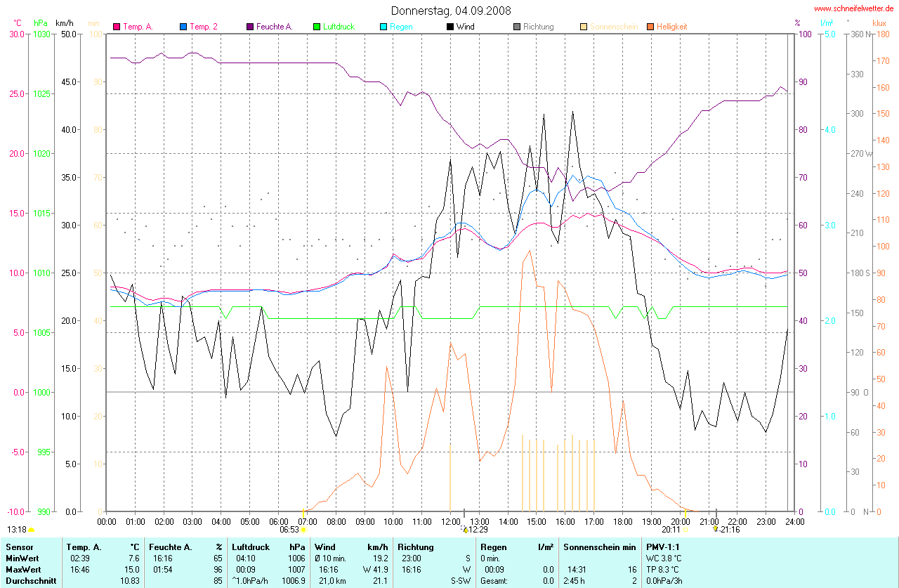Click the sunrise sun marker at 06:53
The width and height of the screenshot is (899, 588).
pyautogui.click(x=303, y=529)
